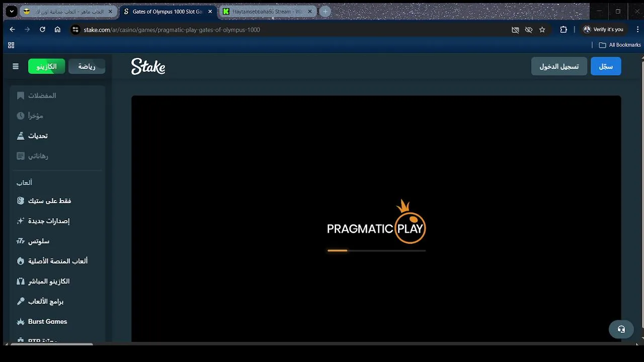This screenshot has width=644, height=362.
Task: Click the site information icon in address bar
Action: (75, 30)
